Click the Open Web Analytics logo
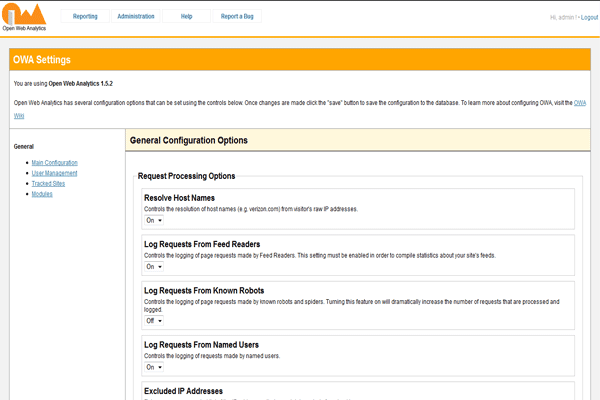Image resolution: width=600 pixels, height=400 pixels. [26, 16]
